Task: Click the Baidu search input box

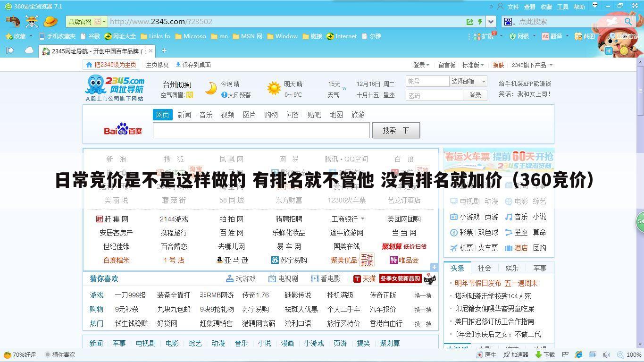Action: [x=261, y=130]
